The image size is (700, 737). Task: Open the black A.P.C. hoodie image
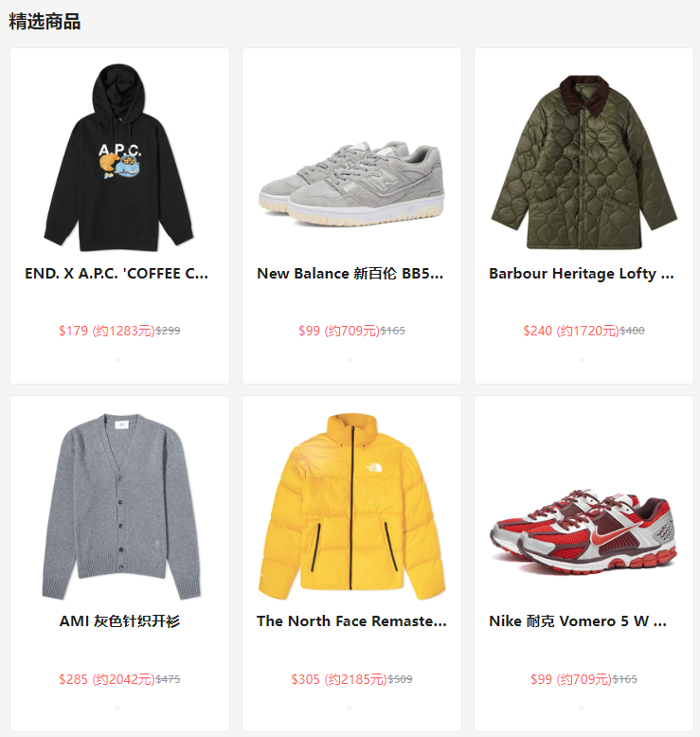(119, 157)
